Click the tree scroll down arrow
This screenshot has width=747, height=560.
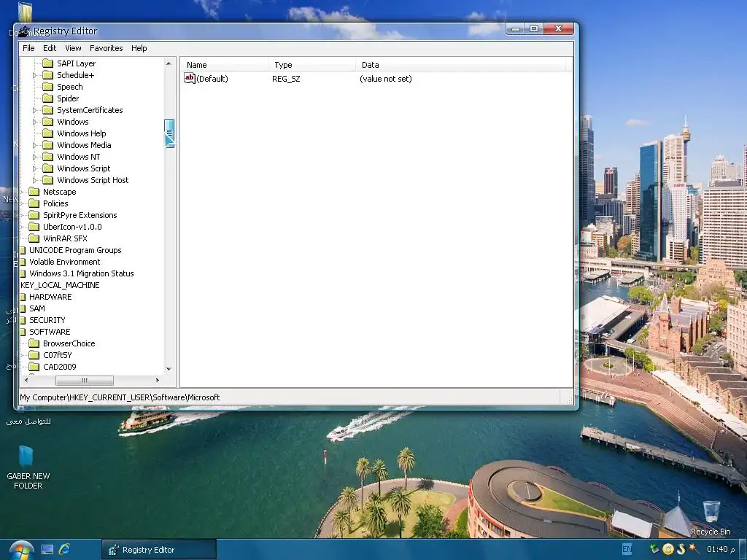[x=169, y=369]
